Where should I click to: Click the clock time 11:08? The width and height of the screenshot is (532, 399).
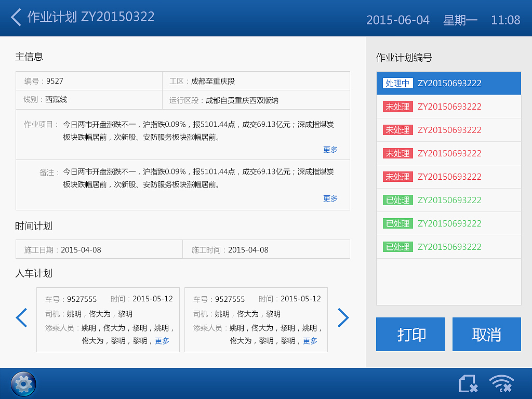coord(505,20)
